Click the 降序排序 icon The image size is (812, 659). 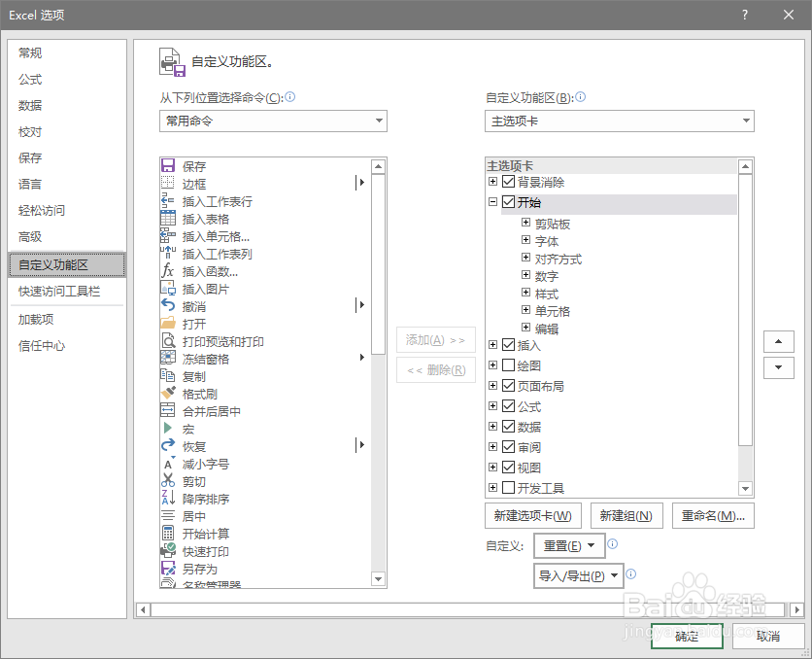coord(168,498)
